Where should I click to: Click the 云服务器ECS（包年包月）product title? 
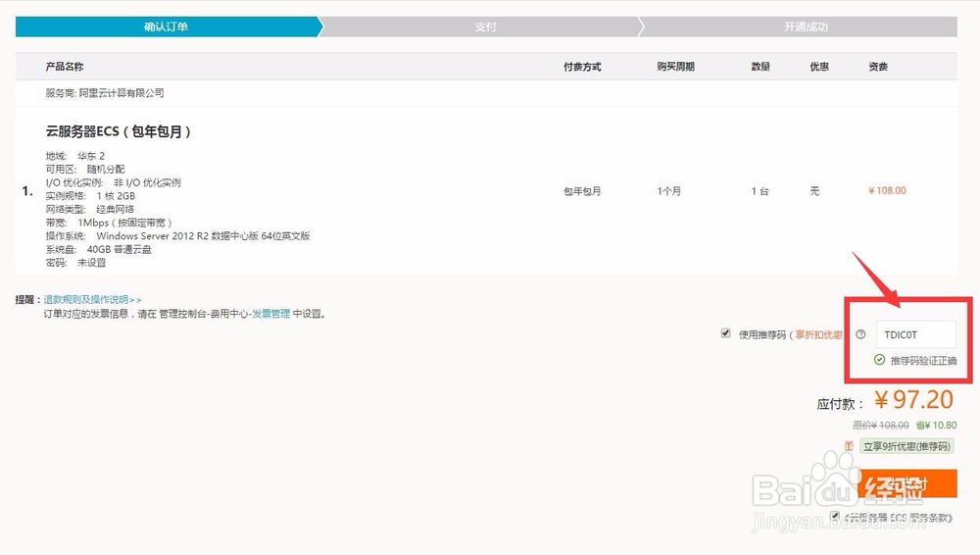[x=119, y=131]
